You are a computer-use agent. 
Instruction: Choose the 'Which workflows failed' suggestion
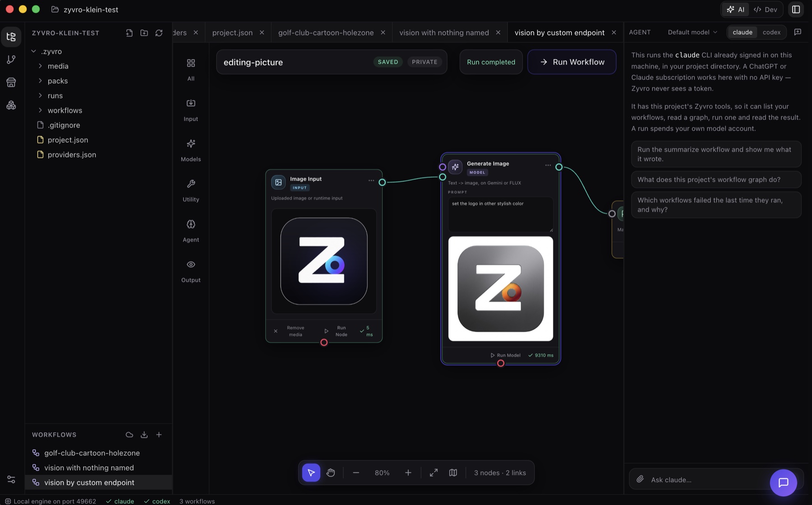pyautogui.click(x=716, y=205)
